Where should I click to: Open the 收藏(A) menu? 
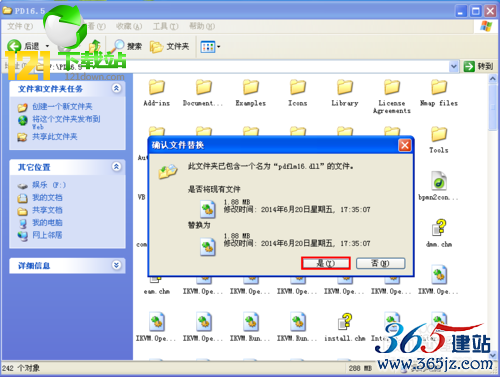click(x=129, y=26)
